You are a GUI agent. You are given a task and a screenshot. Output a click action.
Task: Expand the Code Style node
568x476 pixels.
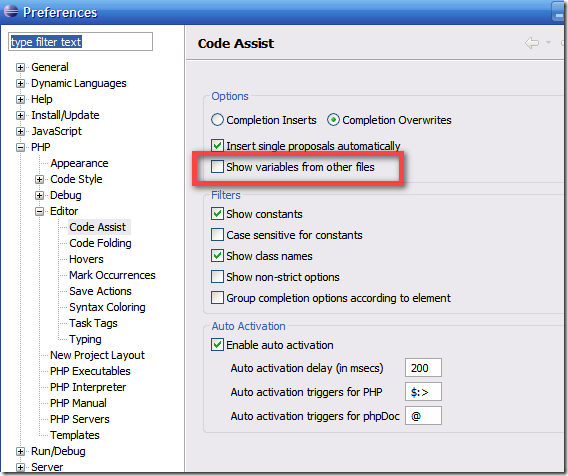(39, 179)
